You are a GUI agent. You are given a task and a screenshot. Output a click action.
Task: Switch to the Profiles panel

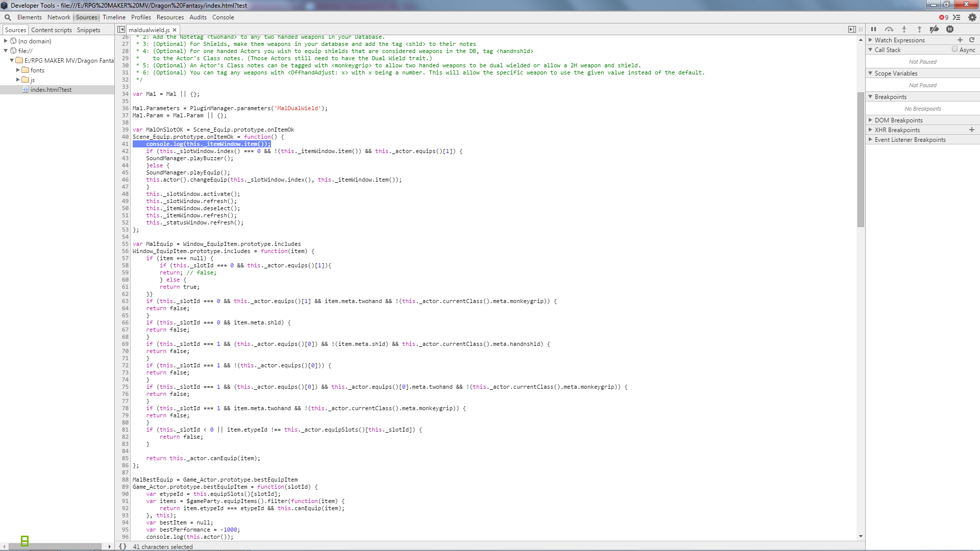coord(141,17)
